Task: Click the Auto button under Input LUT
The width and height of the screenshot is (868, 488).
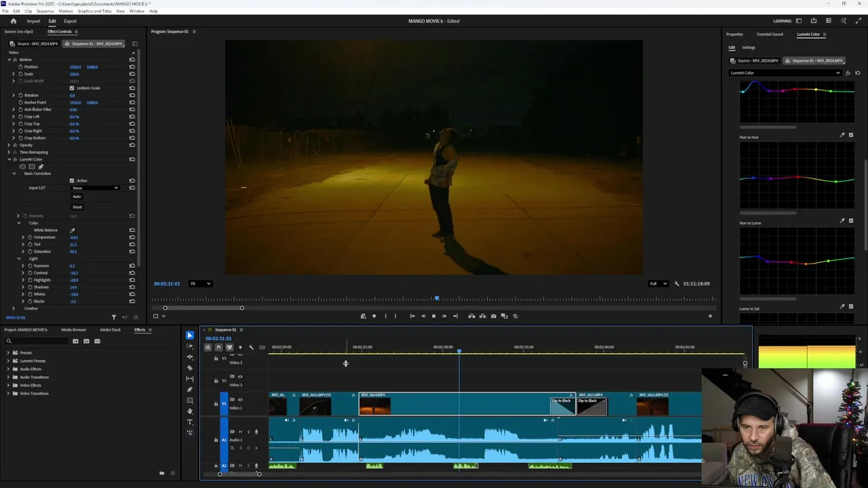Action: (x=77, y=197)
